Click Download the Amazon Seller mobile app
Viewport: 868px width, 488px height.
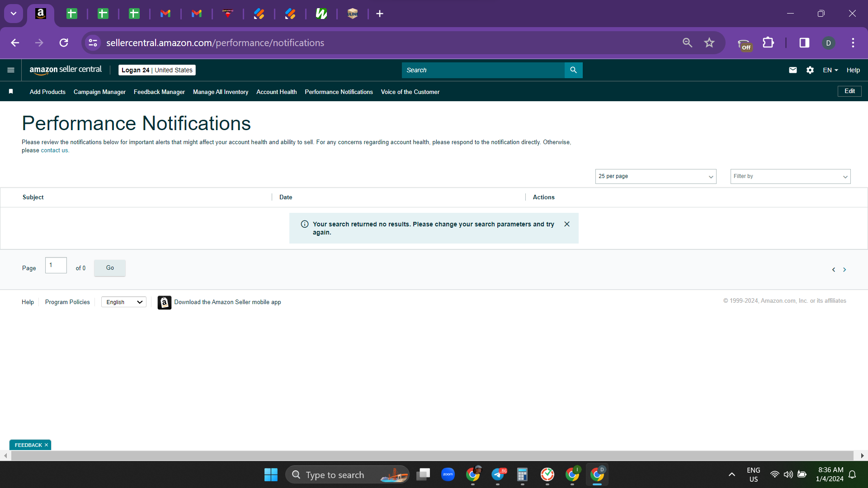[227, 302]
